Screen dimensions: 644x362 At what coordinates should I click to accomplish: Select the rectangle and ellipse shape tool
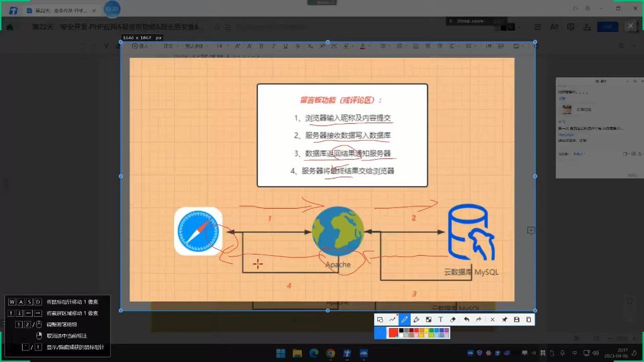[380, 319]
